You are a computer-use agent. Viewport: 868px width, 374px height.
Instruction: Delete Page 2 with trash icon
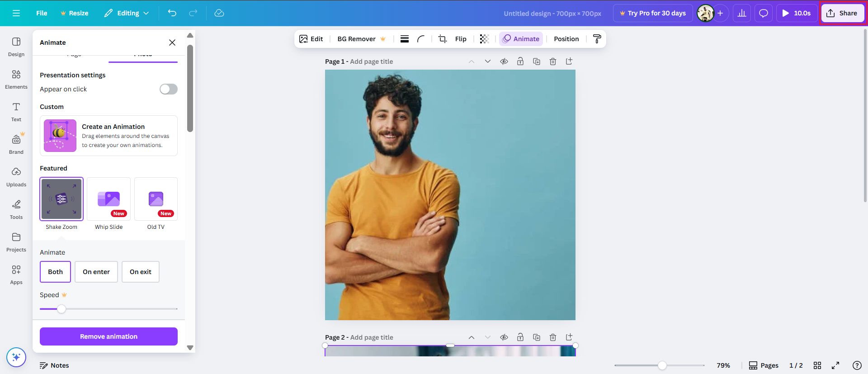tap(553, 337)
